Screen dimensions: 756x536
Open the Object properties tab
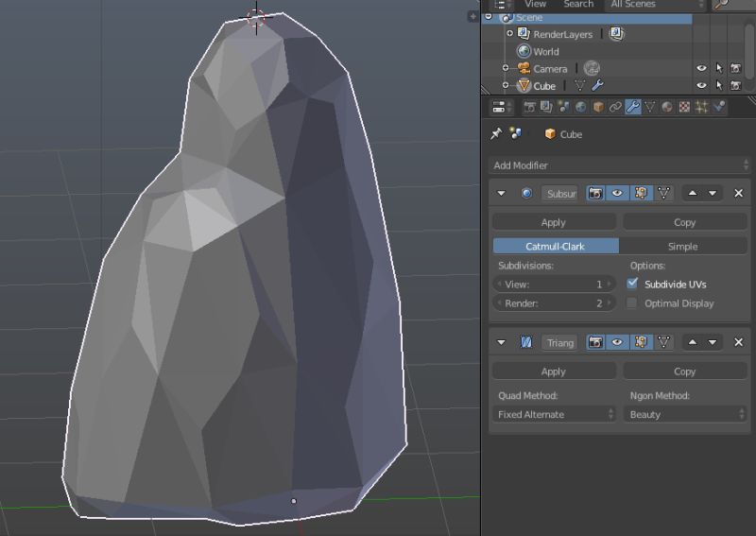coord(598,107)
